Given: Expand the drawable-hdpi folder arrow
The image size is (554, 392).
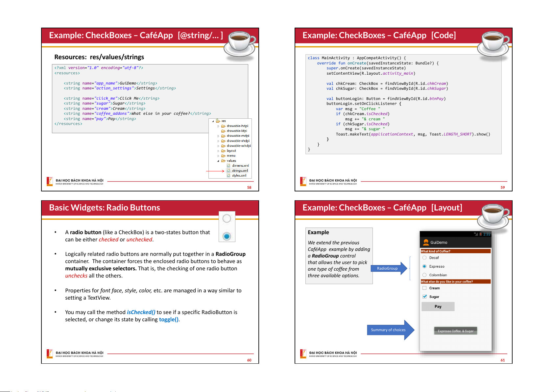Looking at the screenshot, I should 218,126.
